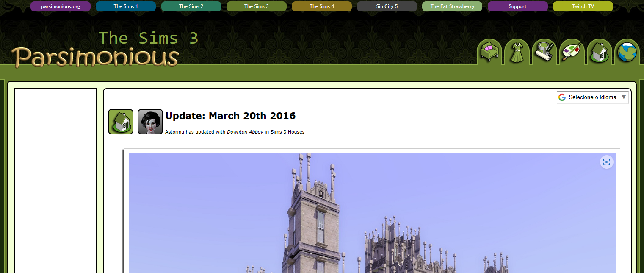Image resolution: width=644 pixels, height=273 pixels.
Task: Open the paint palette patterns icon
Action: [572, 52]
